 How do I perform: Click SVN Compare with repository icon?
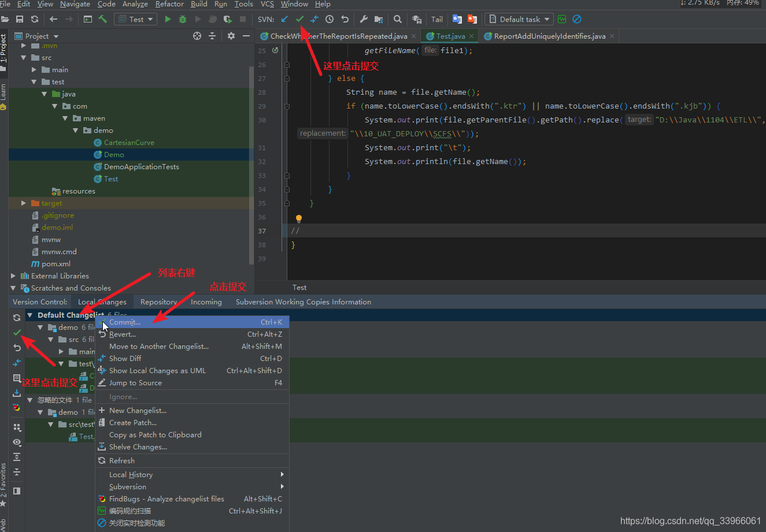tap(314, 19)
